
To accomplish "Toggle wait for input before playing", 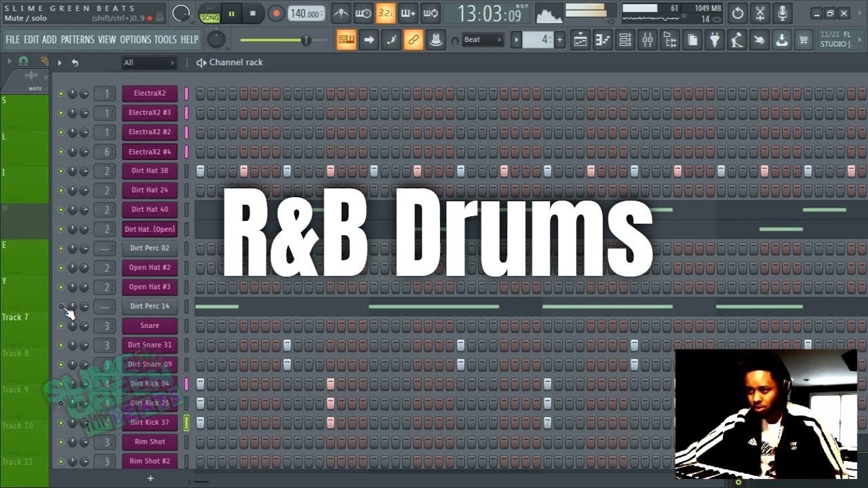I will (363, 13).
